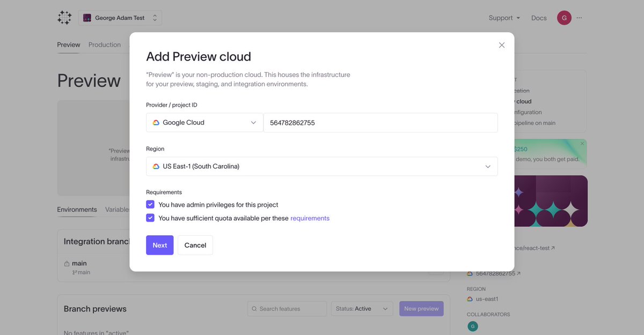644x335 pixels.
Task: Click the Google Cloud icon beside project 564782862755
Action: pos(470,273)
